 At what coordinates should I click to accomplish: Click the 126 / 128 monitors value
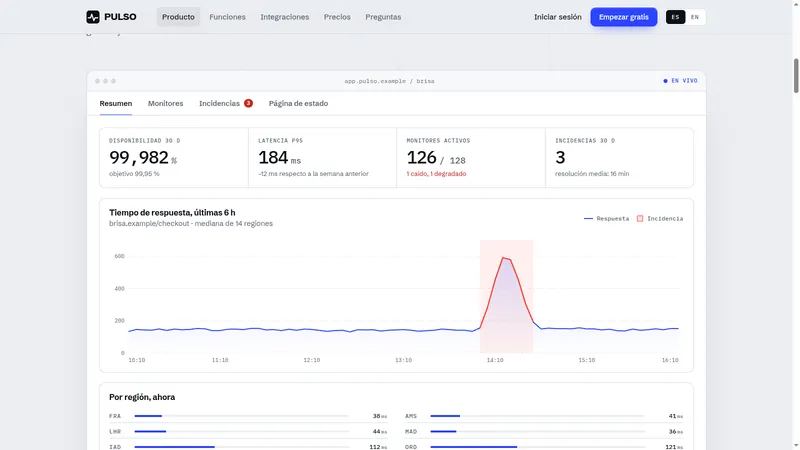coord(436,158)
